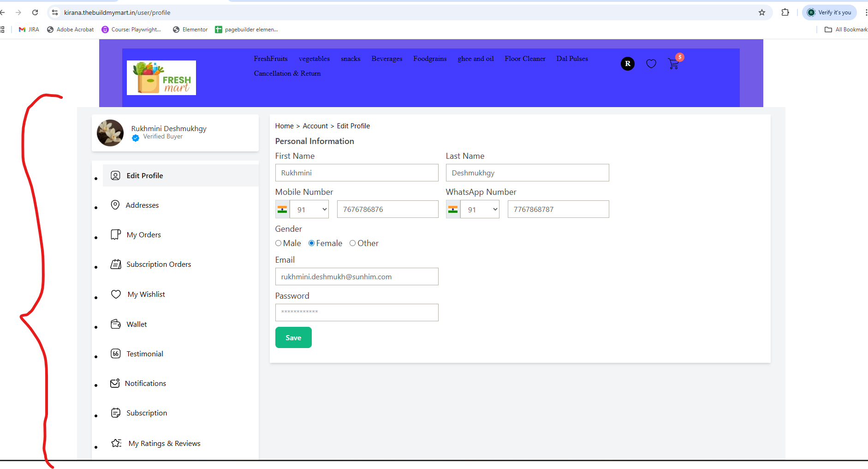Click the Subscription Orders icon

(x=116, y=264)
